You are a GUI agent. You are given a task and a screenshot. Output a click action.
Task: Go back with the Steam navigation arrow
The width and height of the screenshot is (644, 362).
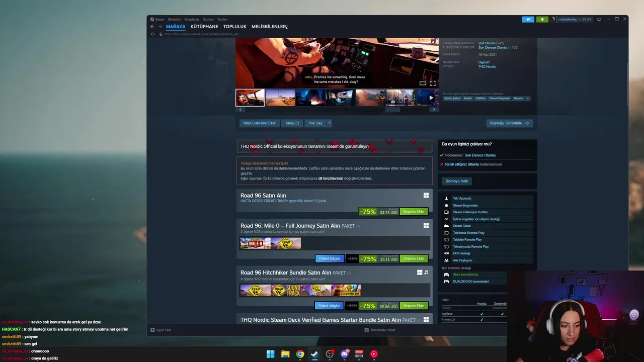pos(152,27)
